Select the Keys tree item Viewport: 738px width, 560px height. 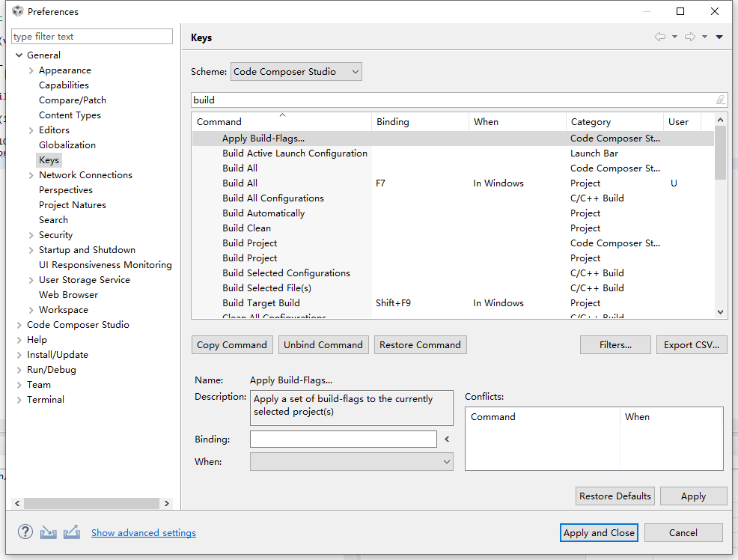(x=49, y=160)
